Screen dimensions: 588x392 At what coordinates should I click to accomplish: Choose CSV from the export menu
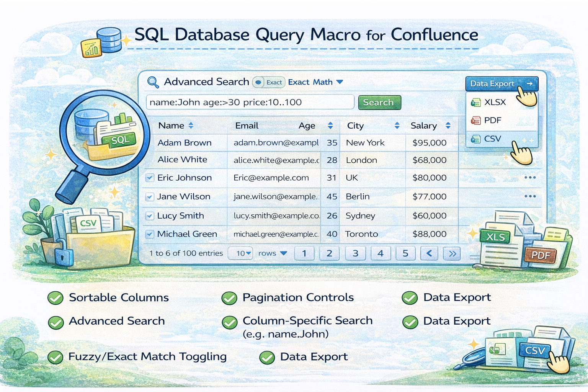pos(502,139)
